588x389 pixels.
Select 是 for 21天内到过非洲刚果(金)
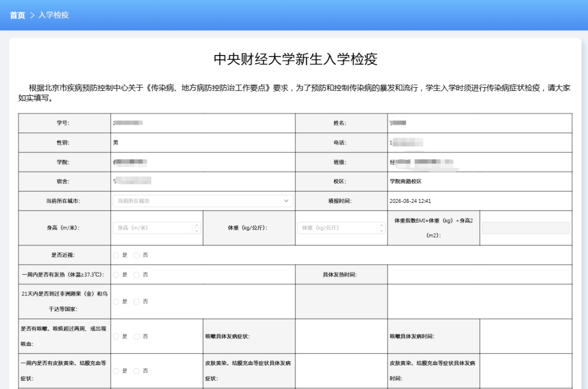(x=116, y=302)
